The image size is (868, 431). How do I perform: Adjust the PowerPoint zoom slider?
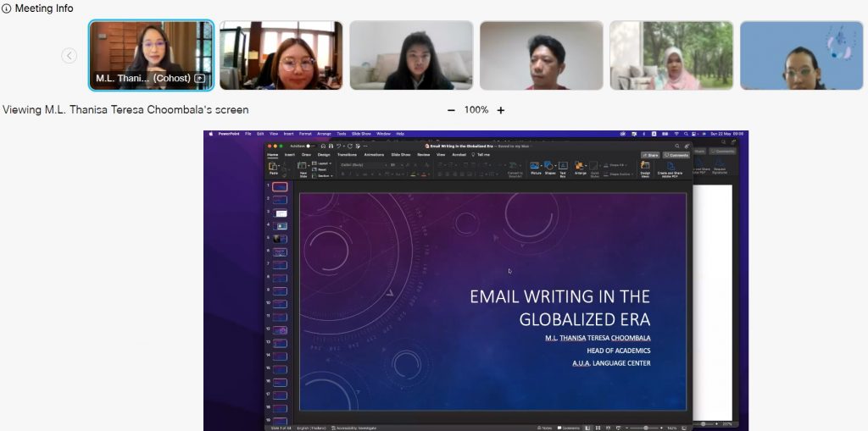pyautogui.click(x=646, y=428)
